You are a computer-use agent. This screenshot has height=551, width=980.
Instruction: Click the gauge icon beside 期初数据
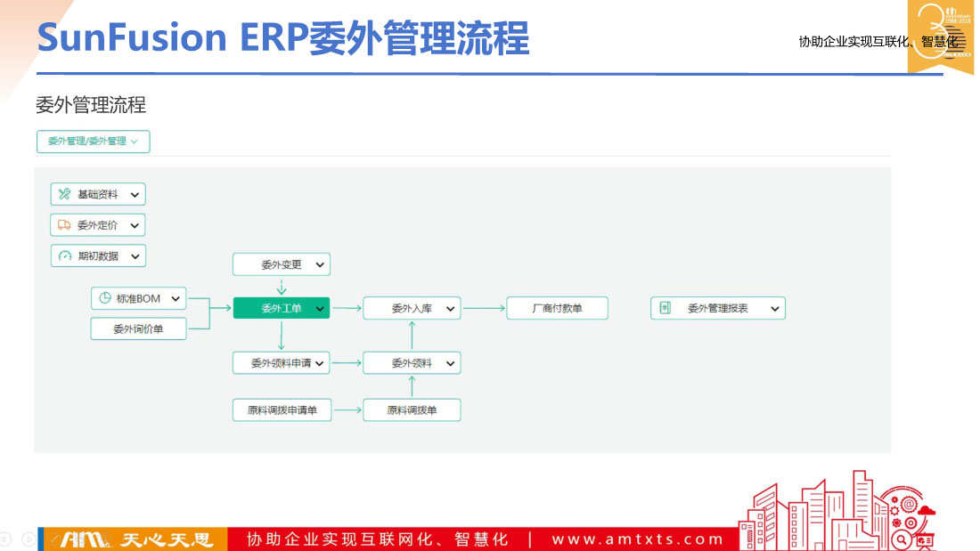click(64, 256)
